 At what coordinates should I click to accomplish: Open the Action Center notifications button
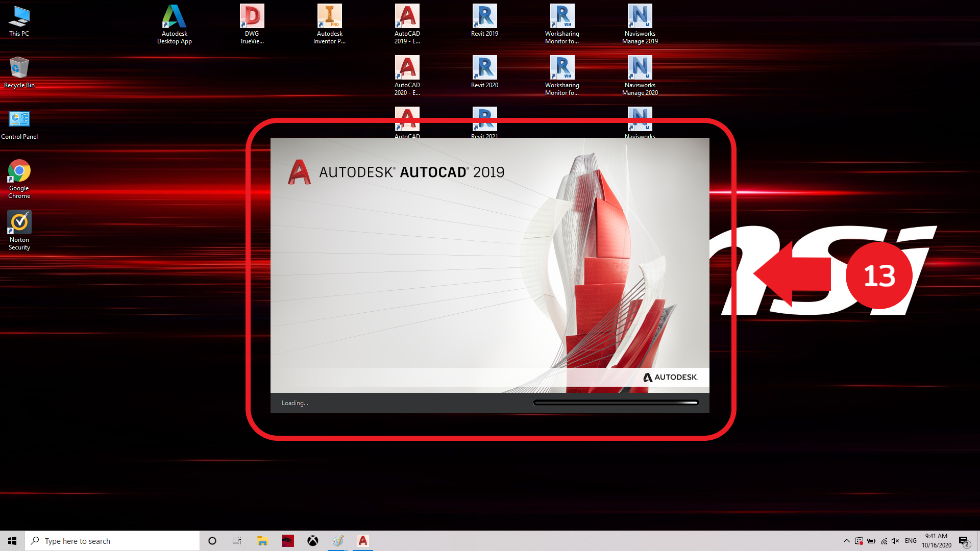coord(964,541)
